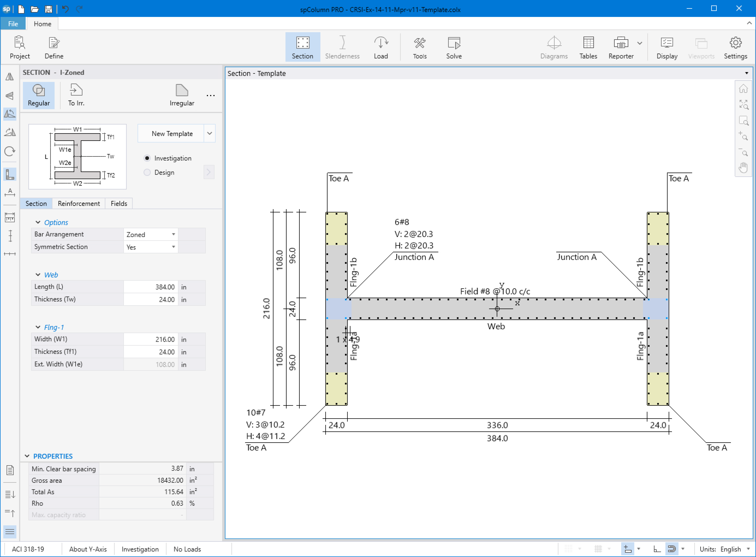Screen dimensions: 756x557
Task: Select the Investigation radio button
Action: click(147, 158)
